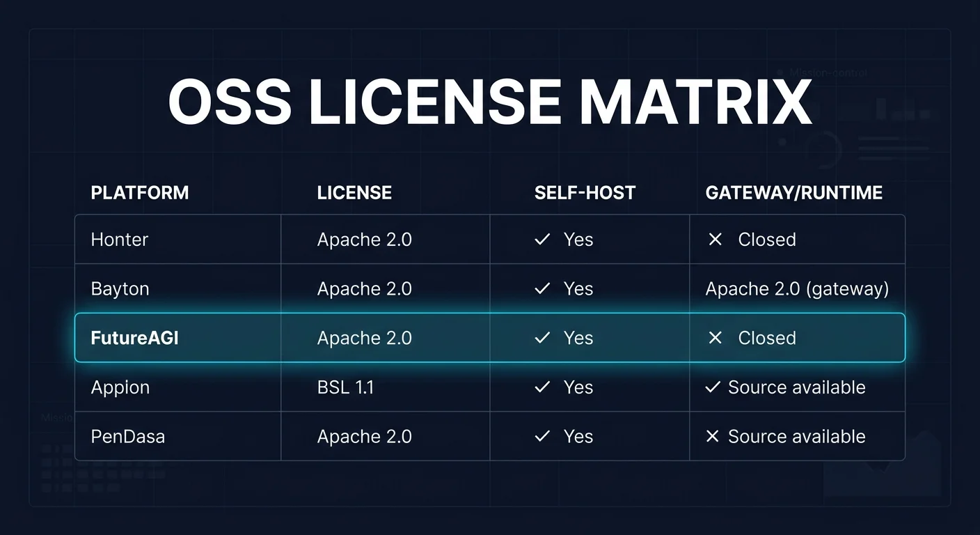Click Yes text in FutureAGI row
Screen dimensions: 980x535
(578, 338)
